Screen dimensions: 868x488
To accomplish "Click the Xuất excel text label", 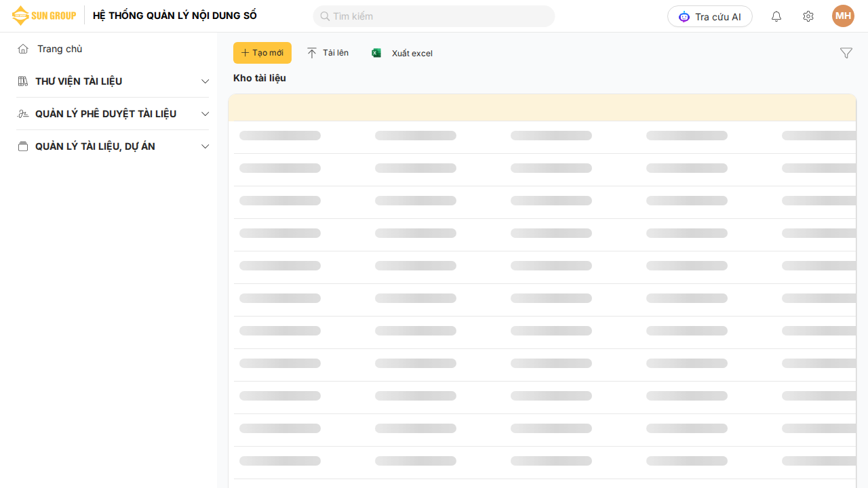I will click(412, 54).
